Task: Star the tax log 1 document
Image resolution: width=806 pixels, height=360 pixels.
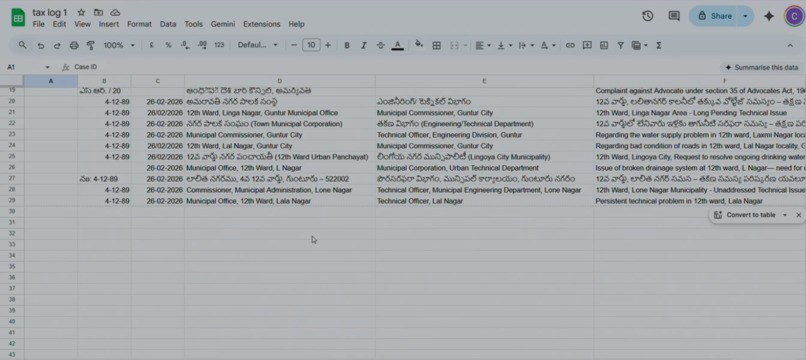Action: pos(81,12)
